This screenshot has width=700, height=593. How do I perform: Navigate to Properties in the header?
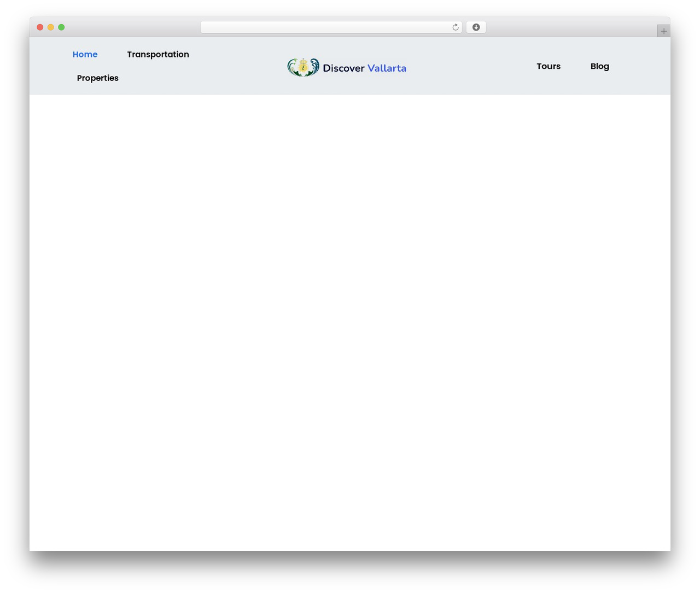(x=97, y=78)
